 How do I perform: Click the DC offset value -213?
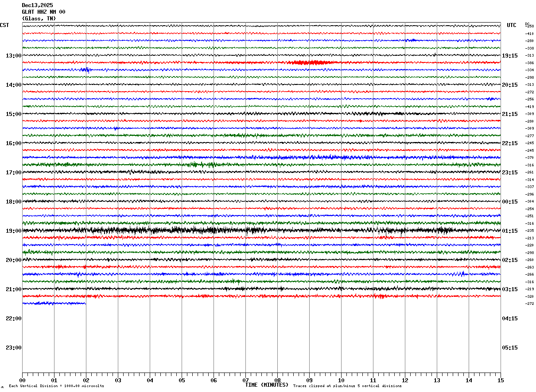pyautogui.click(x=529, y=238)
